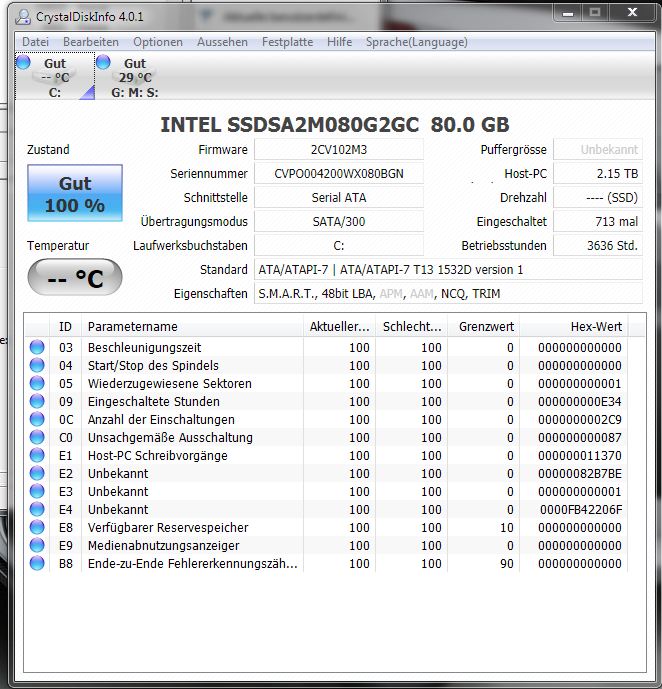Click status orb for Ende-zu-Ende Fehlererkennung row
This screenshot has width=662, height=689.
(37, 563)
